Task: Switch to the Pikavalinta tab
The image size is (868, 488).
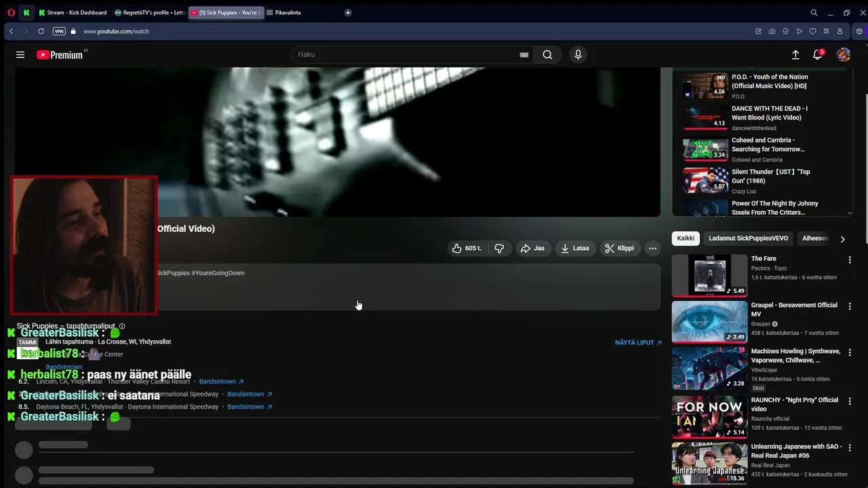Action: pyautogui.click(x=288, y=12)
